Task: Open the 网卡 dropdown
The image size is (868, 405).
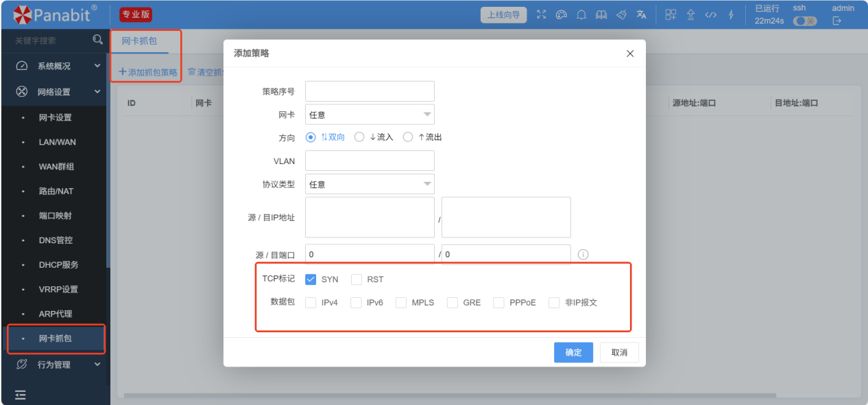Action: pos(370,115)
